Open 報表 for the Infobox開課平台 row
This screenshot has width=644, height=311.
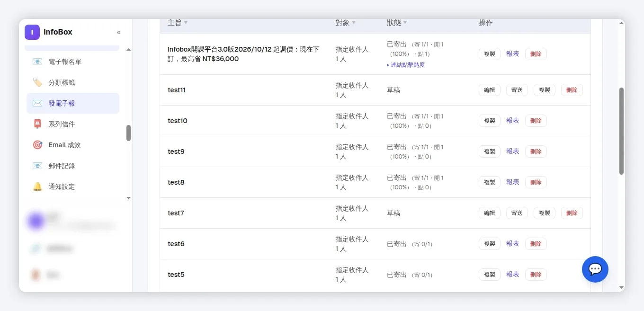point(513,54)
